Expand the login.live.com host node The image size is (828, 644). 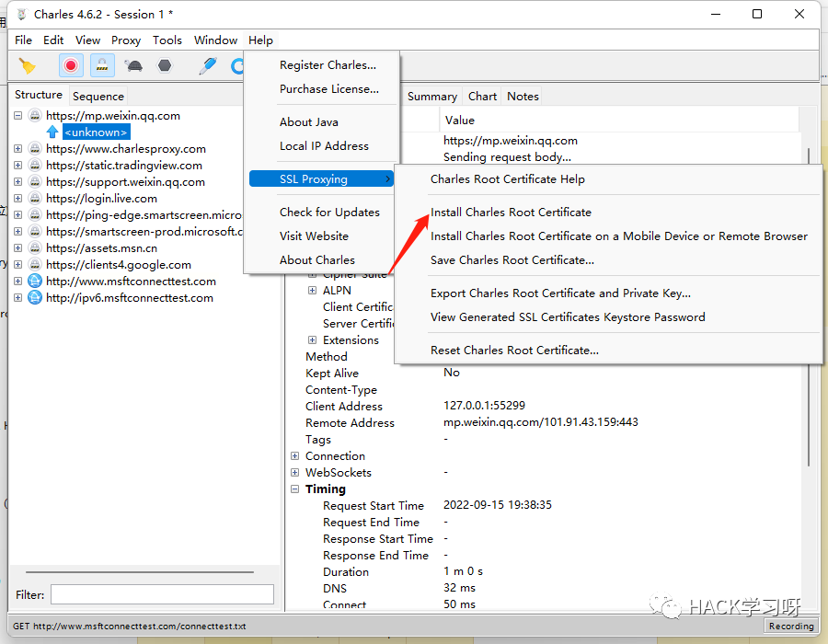(x=18, y=199)
